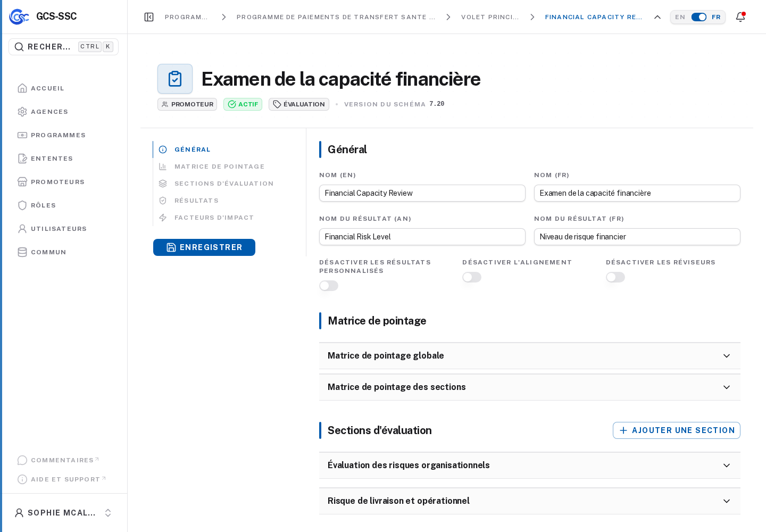Click the Sophie McAl... user avatar icon
Screen dimensions: 766x532
pyautogui.click(x=19, y=513)
